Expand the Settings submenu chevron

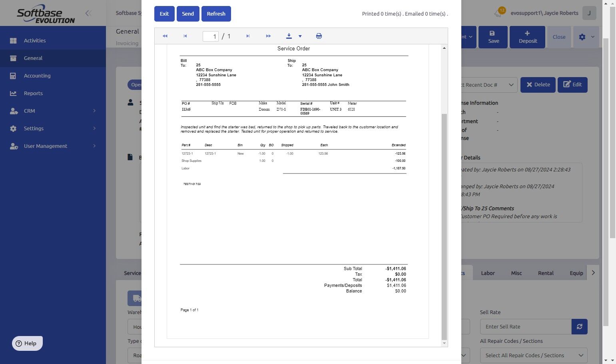(x=95, y=128)
